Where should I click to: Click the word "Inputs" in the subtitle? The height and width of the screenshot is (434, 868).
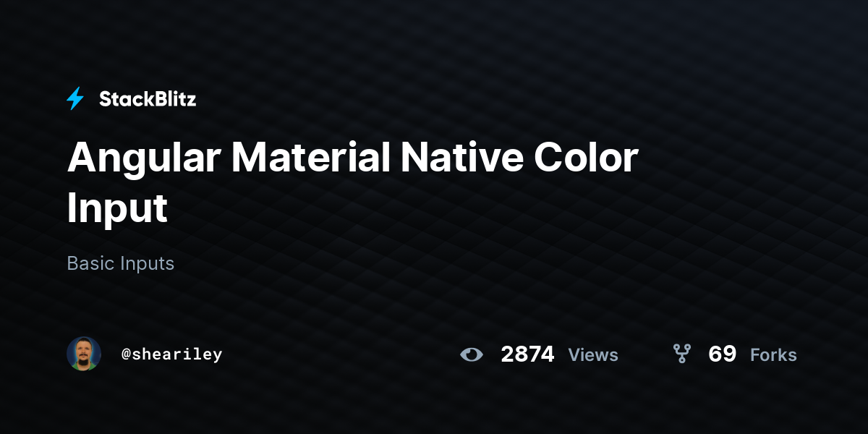click(148, 264)
